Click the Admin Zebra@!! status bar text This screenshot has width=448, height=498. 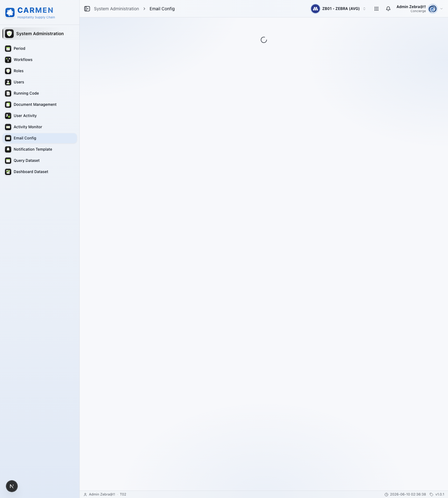tap(102, 495)
